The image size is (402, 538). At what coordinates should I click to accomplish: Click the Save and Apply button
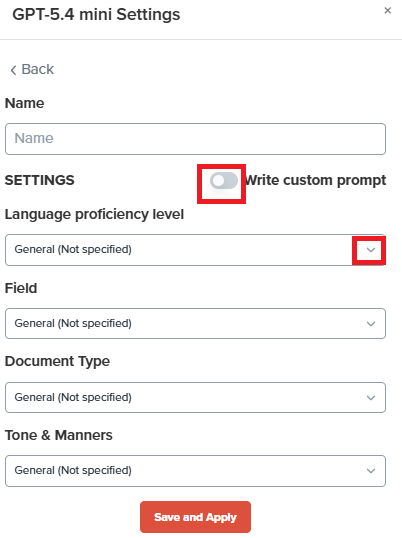pyautogui.click(x=195, y=517)
